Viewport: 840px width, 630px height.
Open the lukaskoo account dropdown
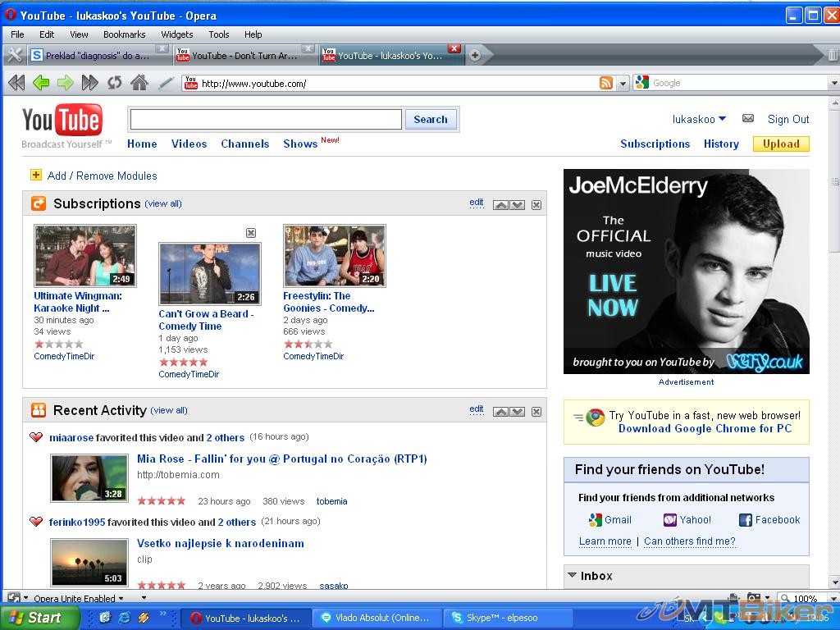[x=722, y=119]
